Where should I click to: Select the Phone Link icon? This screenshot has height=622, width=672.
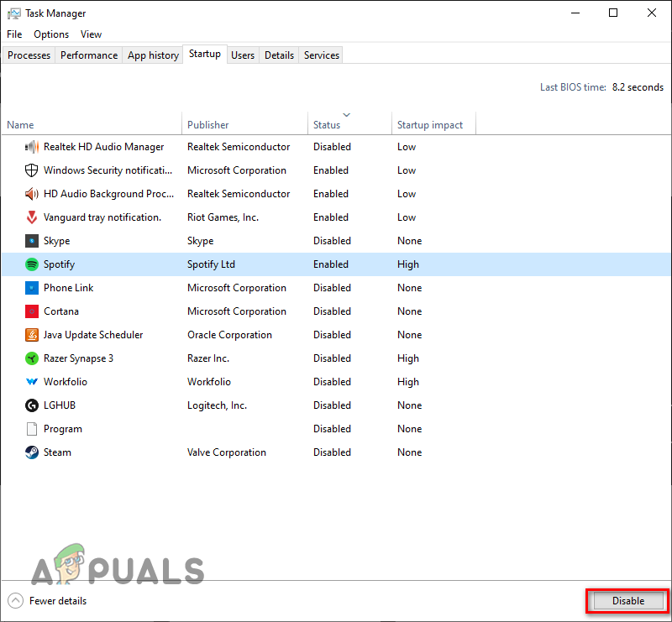coord(32,288)
